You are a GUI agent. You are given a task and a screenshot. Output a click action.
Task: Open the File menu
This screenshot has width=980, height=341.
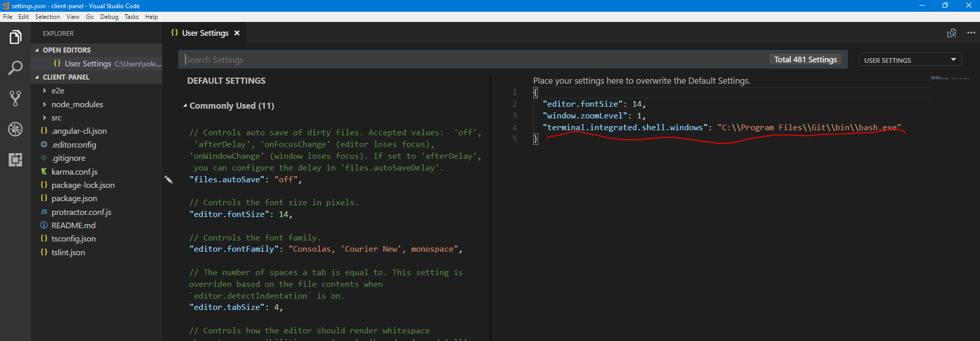point(8,17)
